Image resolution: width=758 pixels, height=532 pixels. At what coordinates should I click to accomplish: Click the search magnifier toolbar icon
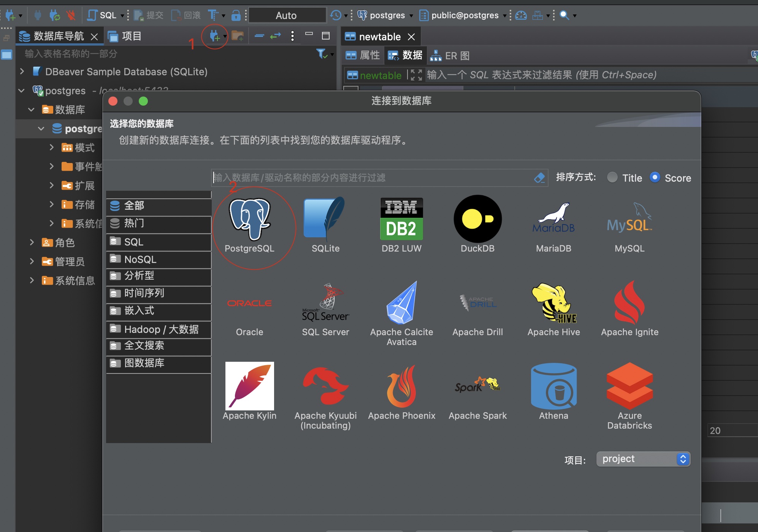(565, 16)
